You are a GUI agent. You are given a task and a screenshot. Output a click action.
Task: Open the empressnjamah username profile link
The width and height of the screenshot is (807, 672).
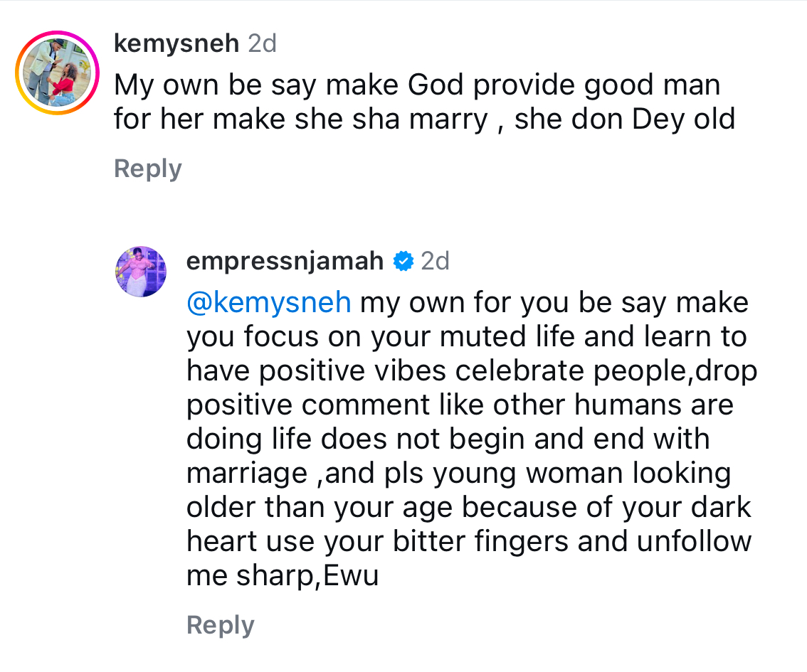285,262
